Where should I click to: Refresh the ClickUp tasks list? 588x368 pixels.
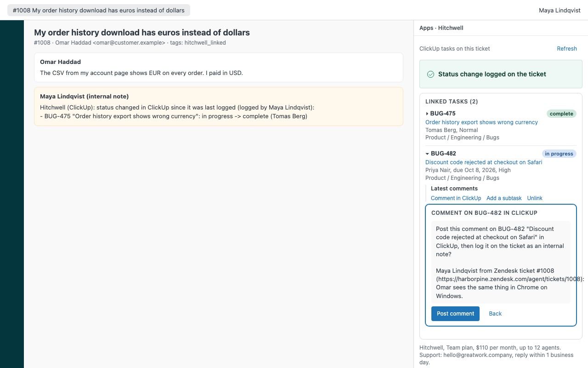567,49
